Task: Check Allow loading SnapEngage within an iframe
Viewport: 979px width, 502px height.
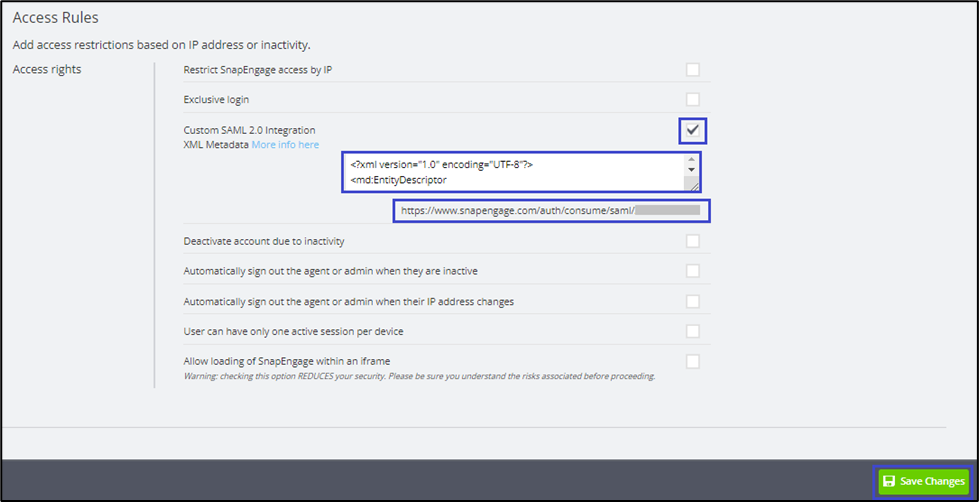Action: click(x=692, y=361)
